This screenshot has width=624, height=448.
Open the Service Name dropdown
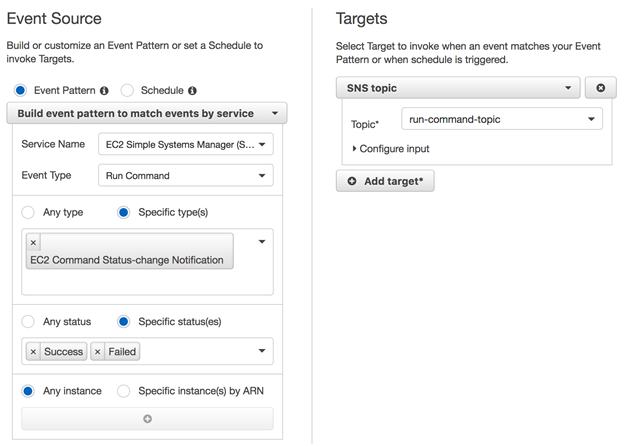pos(186,144)
